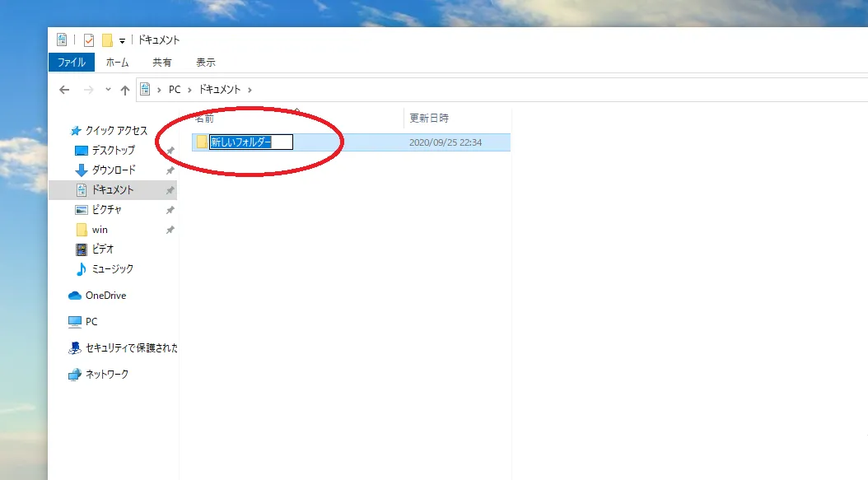Click the Back arrow navigation button
The image size is (868, 480).
(64, 90)
